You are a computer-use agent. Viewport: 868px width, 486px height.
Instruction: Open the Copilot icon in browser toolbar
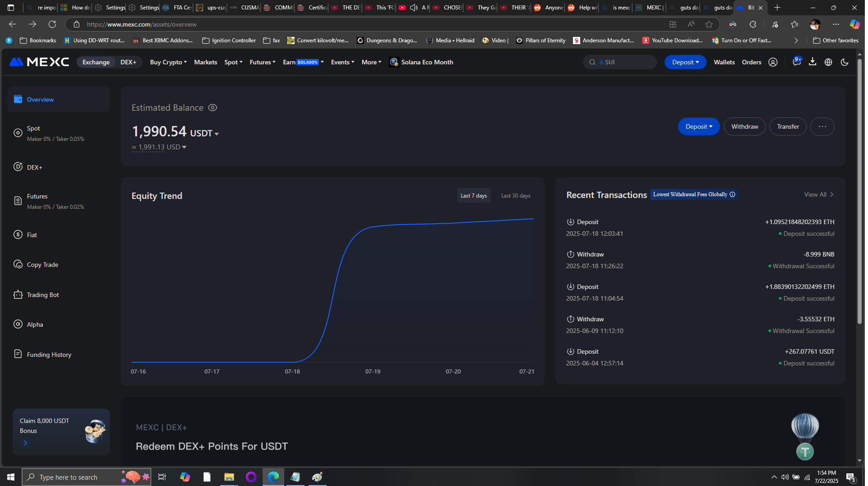(x=854, y=24)
